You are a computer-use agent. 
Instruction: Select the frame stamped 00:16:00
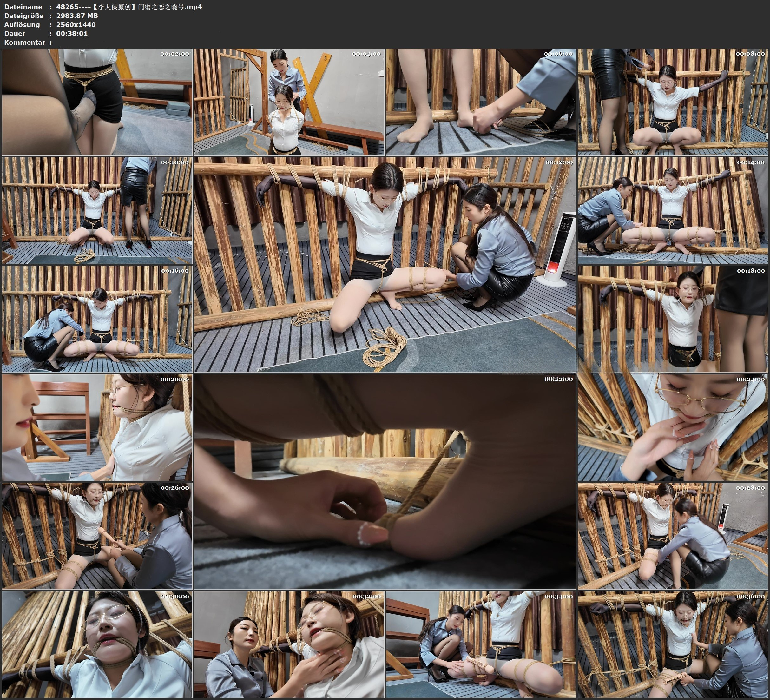[x=97, y=319]
